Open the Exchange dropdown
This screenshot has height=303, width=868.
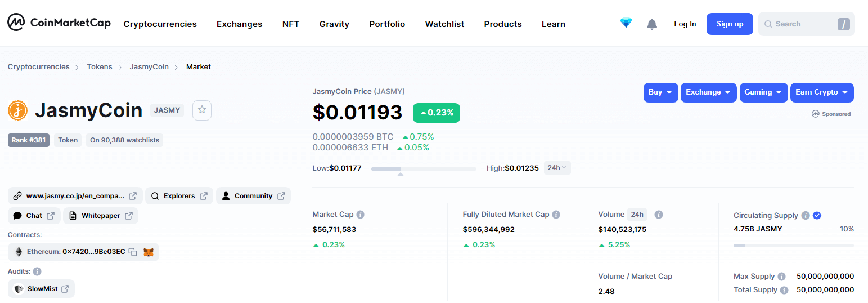(708, 92)
